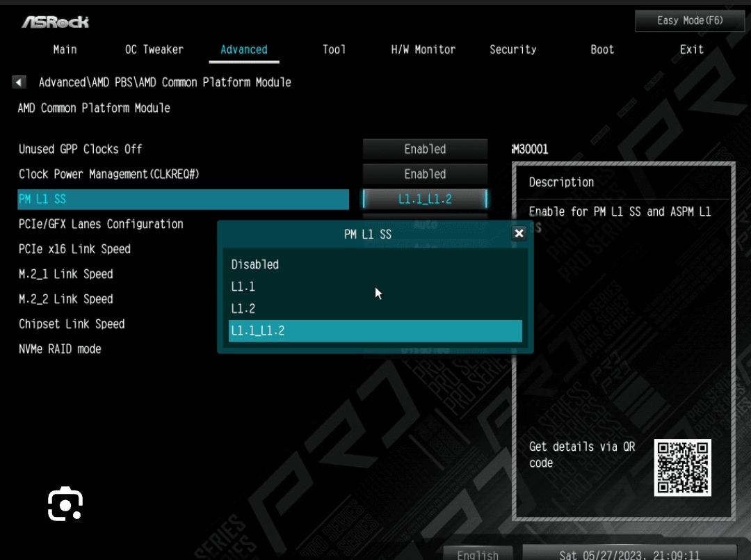The image size is (751, 560).
Task: Select Unused GPP Clocks Off setting
Action: pos(81,149)
